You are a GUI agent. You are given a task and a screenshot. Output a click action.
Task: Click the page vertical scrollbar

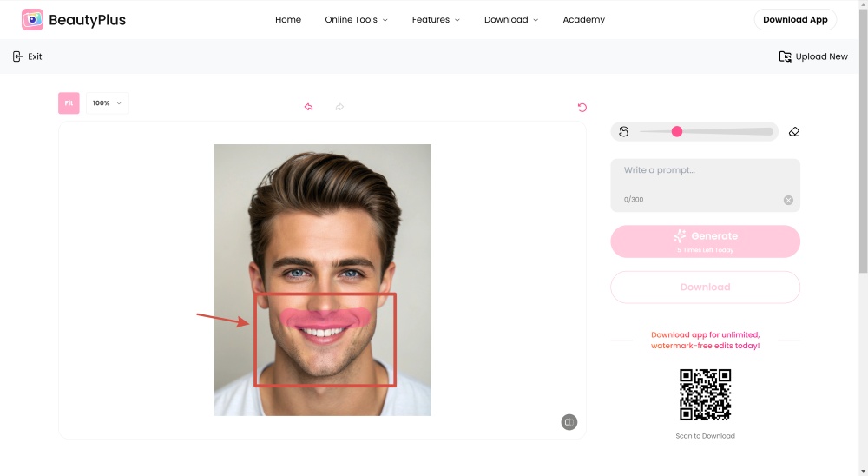click(x=863, y=142)
